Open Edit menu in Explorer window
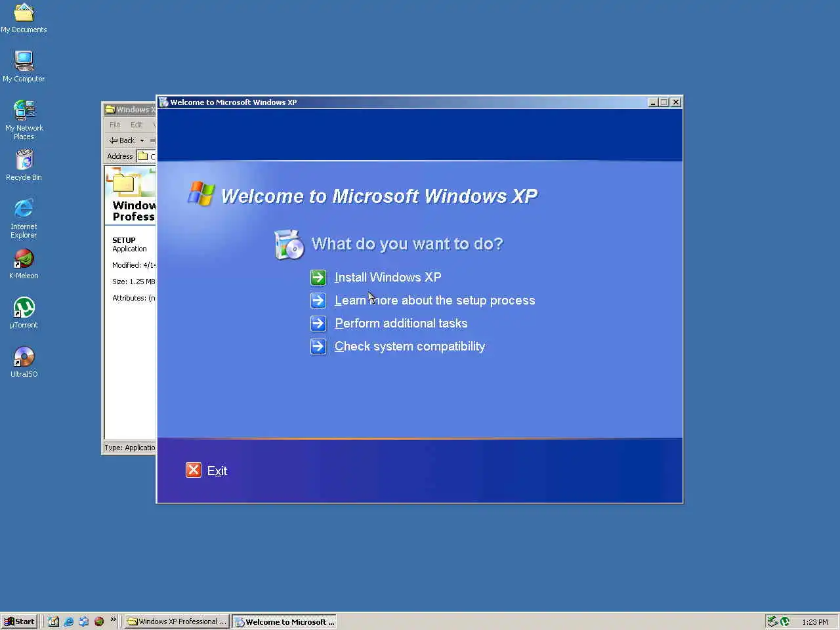This screenshot has width=840, height=630. (136, 125)
